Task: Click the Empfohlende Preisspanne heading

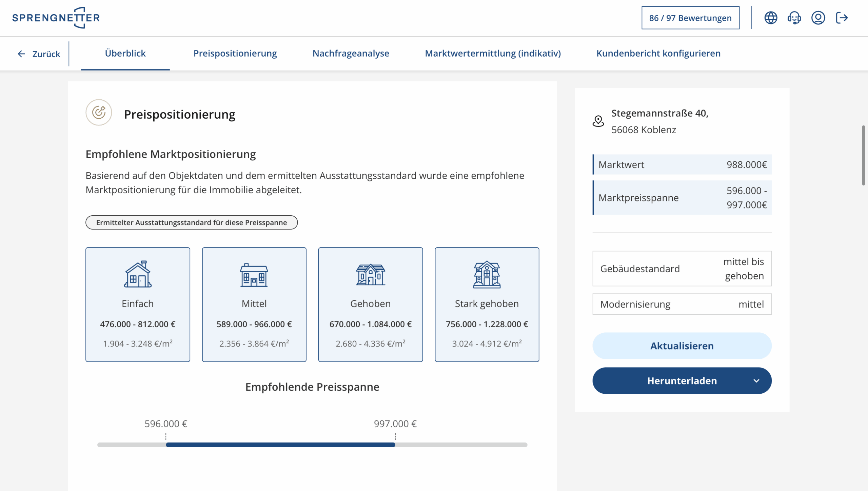Action: [x=312, y=387]
